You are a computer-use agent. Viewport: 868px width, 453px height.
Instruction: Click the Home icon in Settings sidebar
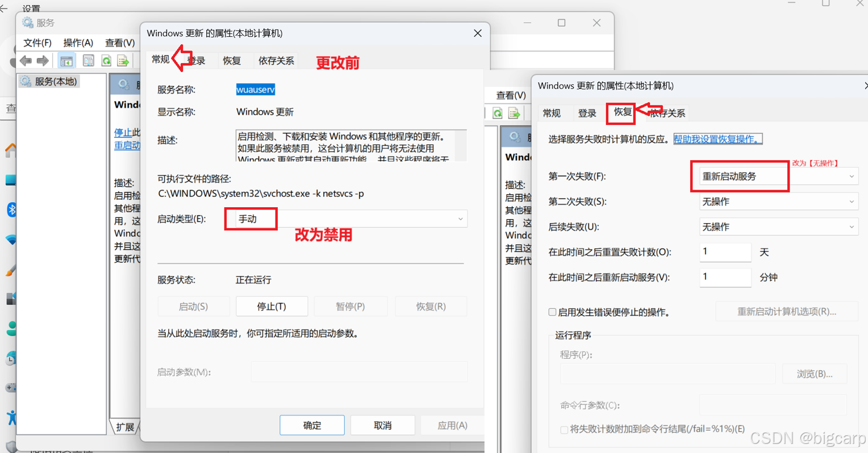pyautogui.click(x=10, y=150)
